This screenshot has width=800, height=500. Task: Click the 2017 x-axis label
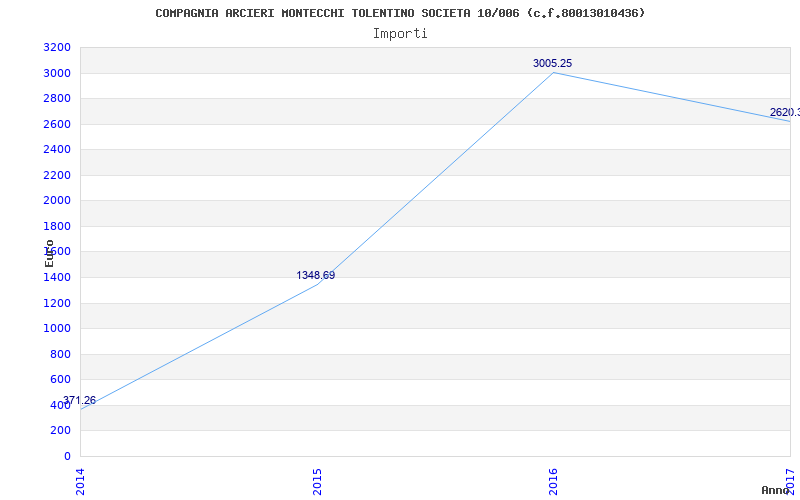[x=790, y=482]
